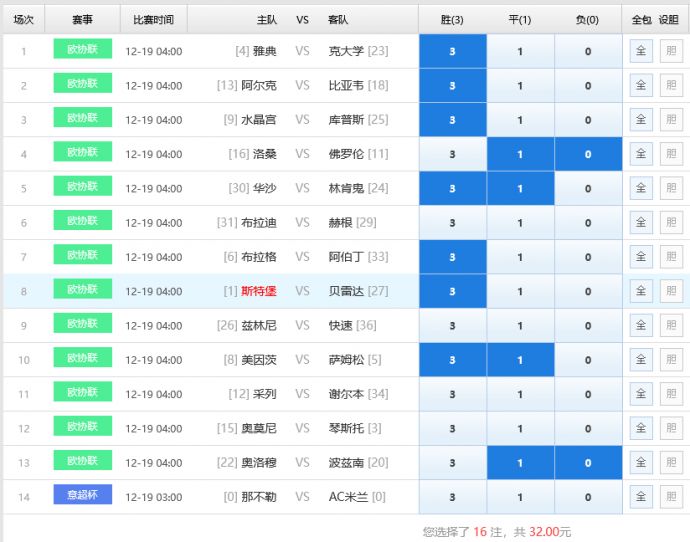Click the 赛事 column header

pyautogui.click(x=83, y=20)
